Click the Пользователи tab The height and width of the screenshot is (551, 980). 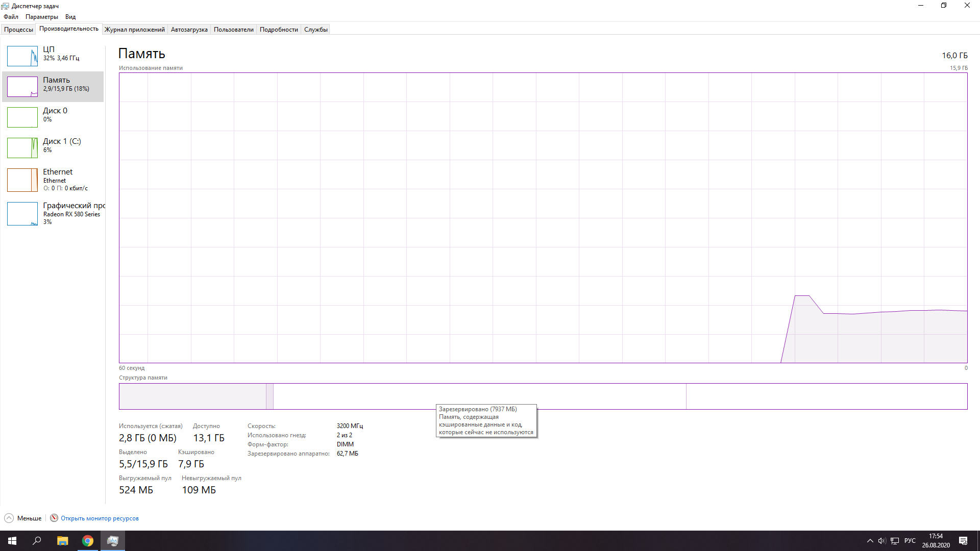pos(233,29)
